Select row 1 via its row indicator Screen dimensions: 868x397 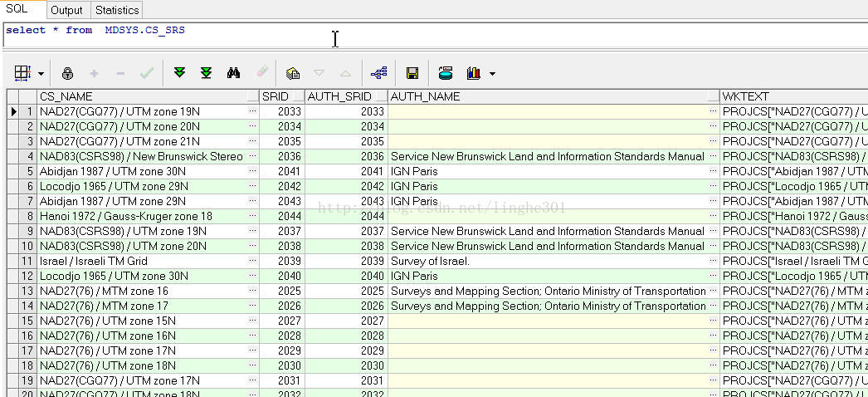[x=14, y=112]
